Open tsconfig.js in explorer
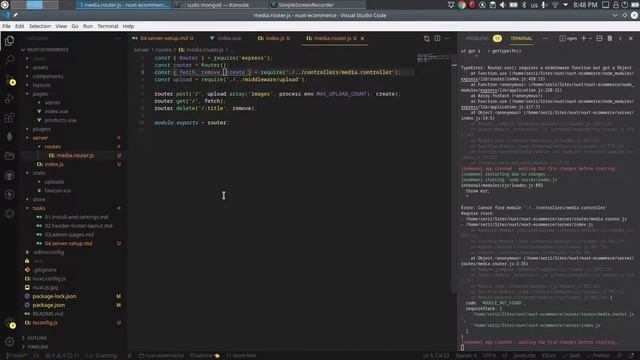The width and height of the screenshot is (640, 360). pos(45,323)
